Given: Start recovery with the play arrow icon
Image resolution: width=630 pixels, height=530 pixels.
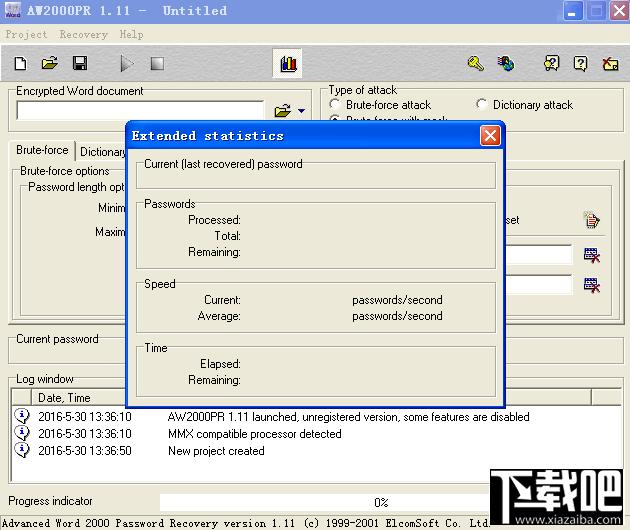Looking at the screenshot, I should 127,63.
